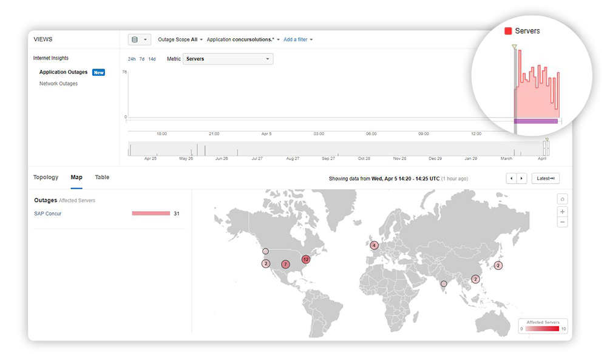Click the map home reset icon
The width and height of the screenshot is (607, 364).
click(x=563, y=200)
